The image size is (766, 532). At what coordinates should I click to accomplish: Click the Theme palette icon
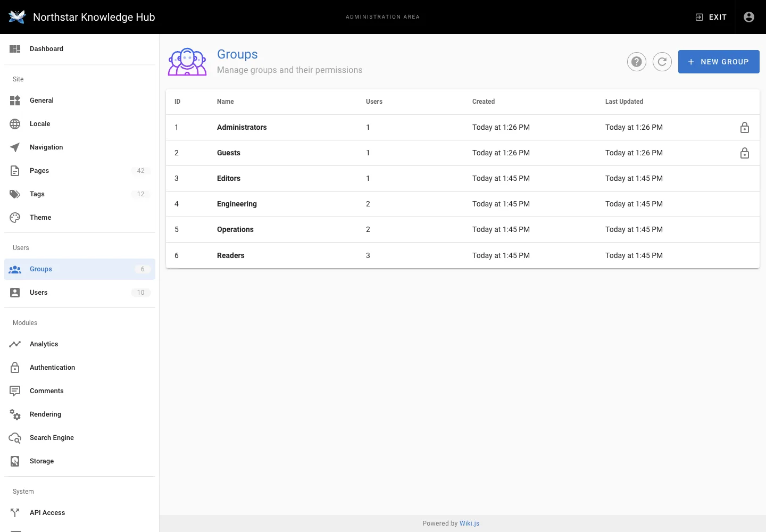click(x=15, y=218)
